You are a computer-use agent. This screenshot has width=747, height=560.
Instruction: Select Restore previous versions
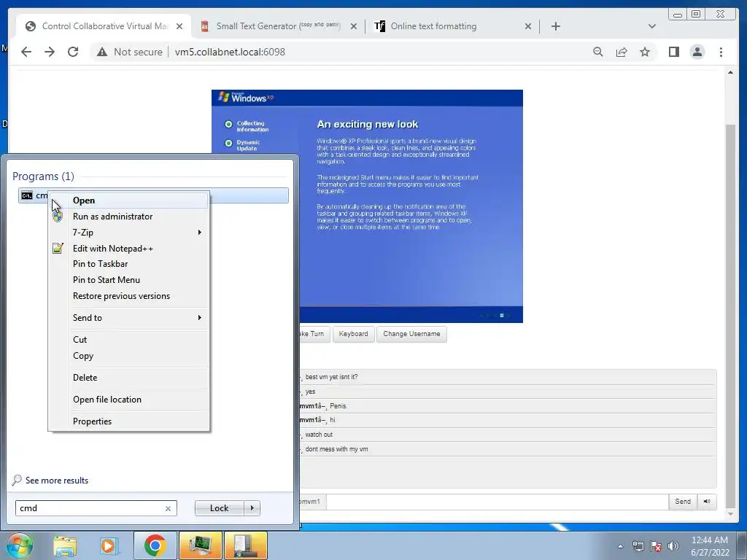(x=129, y=296)
